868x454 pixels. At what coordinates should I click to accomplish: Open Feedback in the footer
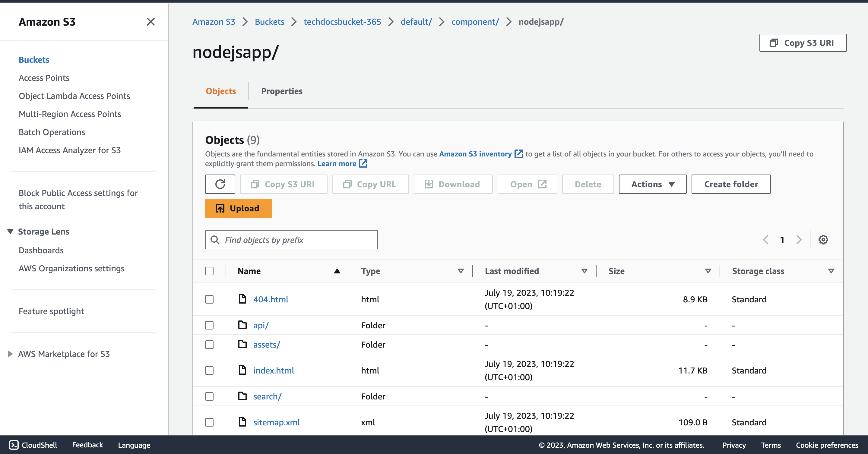(87, 445)
